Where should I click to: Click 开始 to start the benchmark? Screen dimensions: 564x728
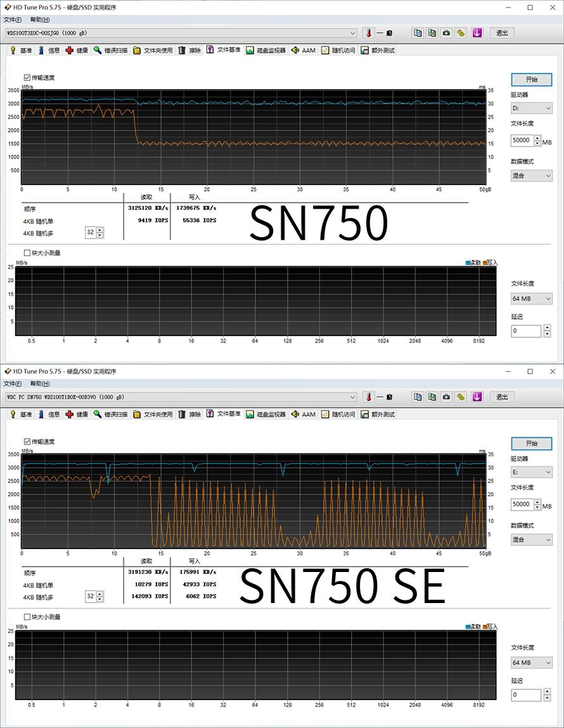pyautogui.click(x=531, y=79)
